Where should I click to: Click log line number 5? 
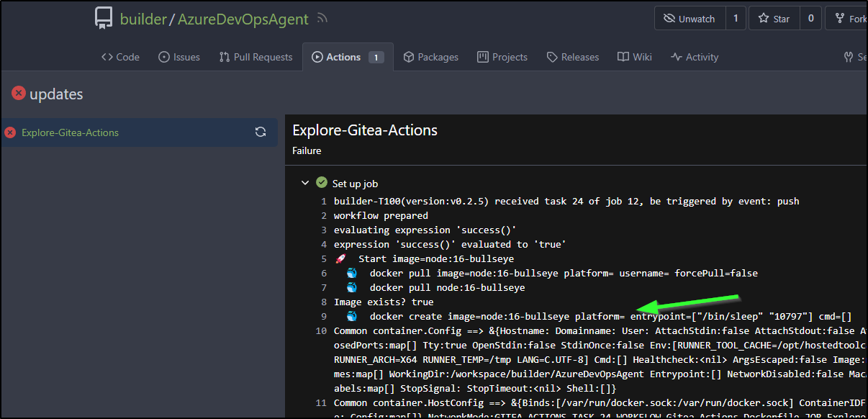324,258
